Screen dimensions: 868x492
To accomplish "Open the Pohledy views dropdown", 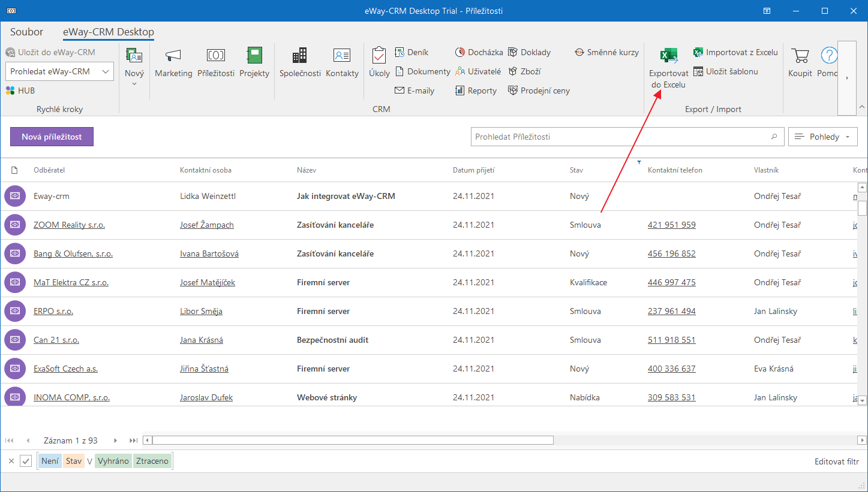I will point(823,137).
